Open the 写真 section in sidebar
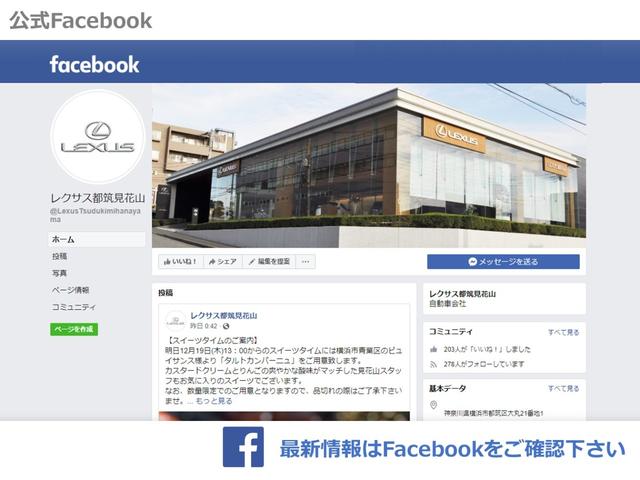Image resolution: width=640 pixels, height=480 pixels. click(x=60, y=273)
